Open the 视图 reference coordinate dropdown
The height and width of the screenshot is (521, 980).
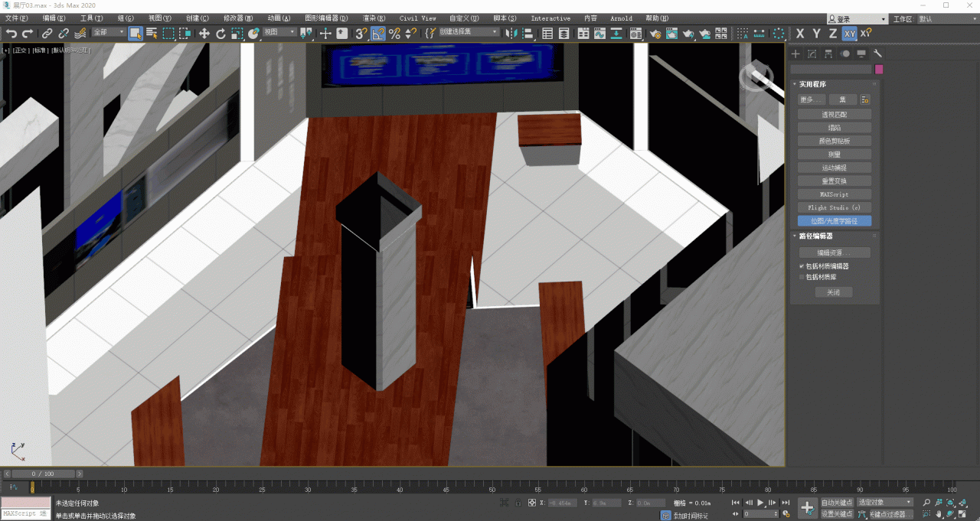[x=280, y=33]
